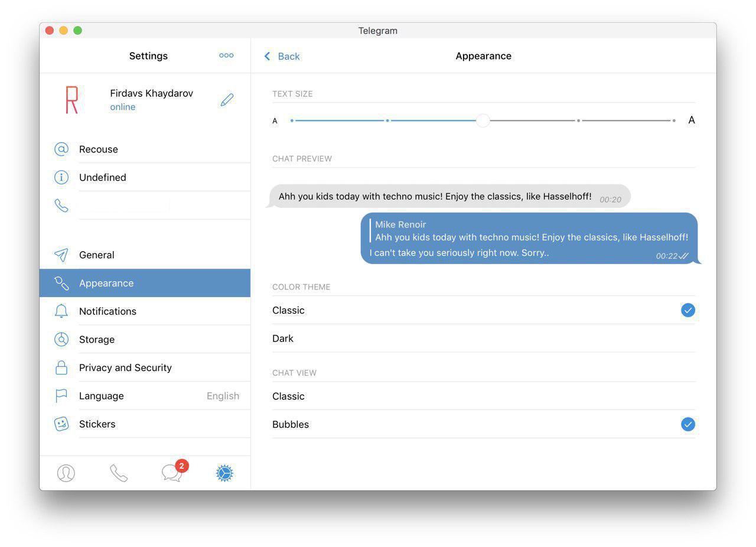
Task: Click the Firdavs Khaydarov name
Action: click(152, 93)
